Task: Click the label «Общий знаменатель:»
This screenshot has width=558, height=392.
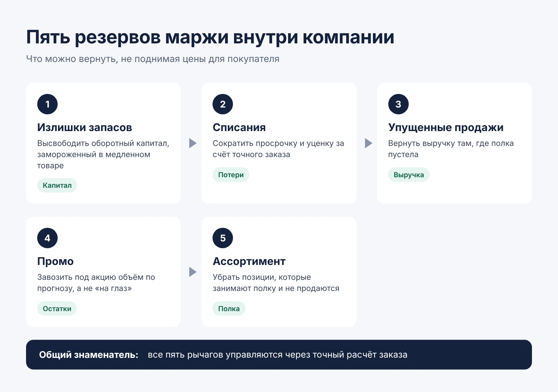Action: click(89, 355)
